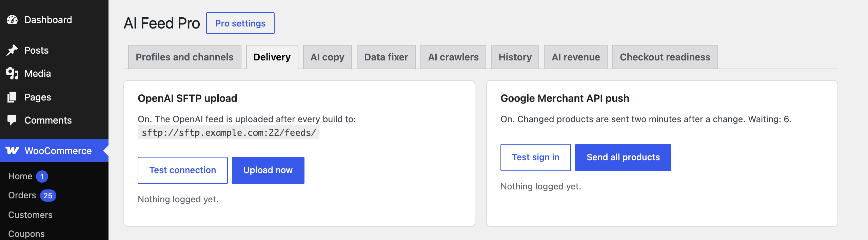Viewport: 868px width, 240px height.
Task: Click the WooCommerce logo icon
Action: [12, 151]
